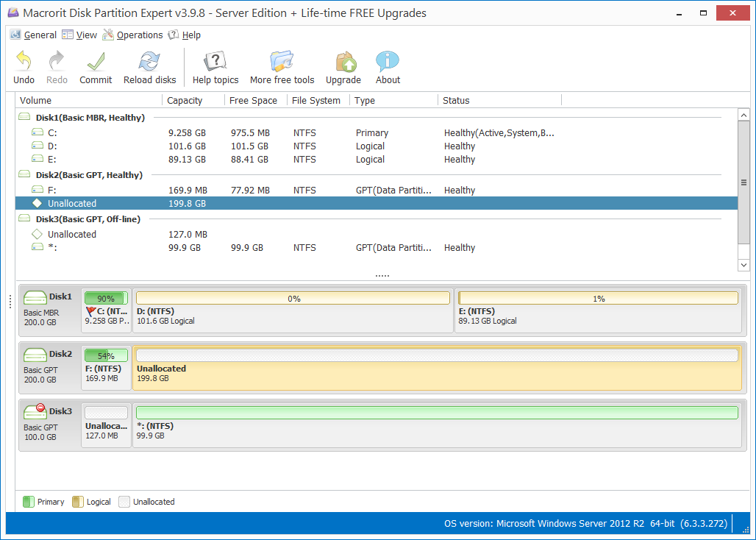This screenshot has height=540, width=756.
Task: Click the drive icon of *: volume row
Action: tap(37, 247)
